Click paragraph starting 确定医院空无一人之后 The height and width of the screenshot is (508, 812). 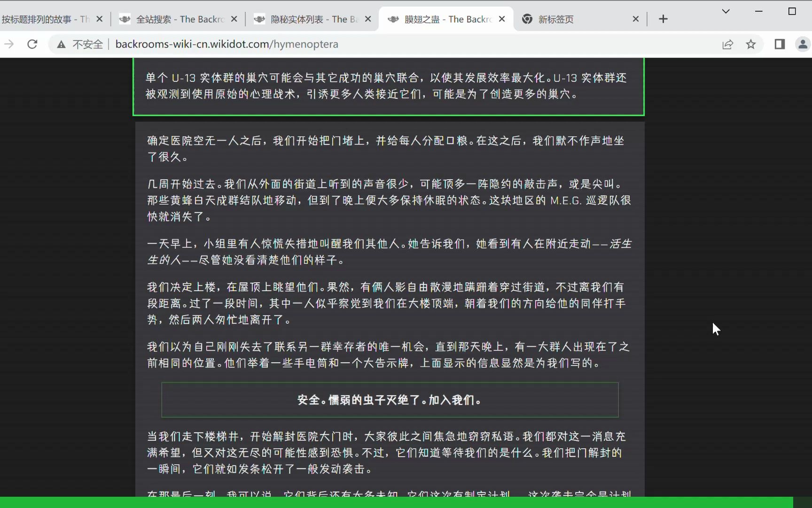(386, 149)
